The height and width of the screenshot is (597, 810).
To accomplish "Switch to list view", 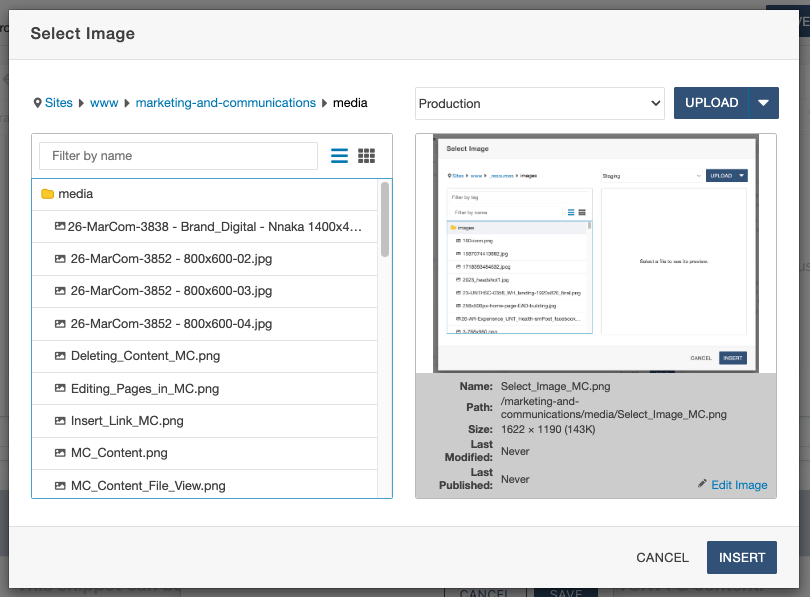I will tap(339, 155).
